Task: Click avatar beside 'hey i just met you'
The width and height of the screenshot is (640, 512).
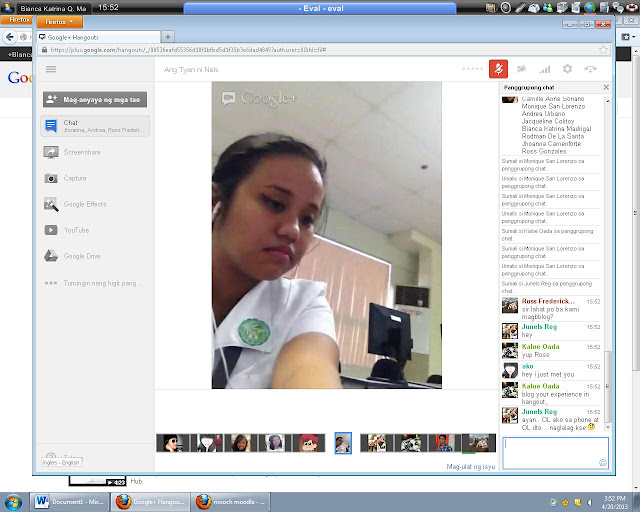Action: click(x=509, y=370)
